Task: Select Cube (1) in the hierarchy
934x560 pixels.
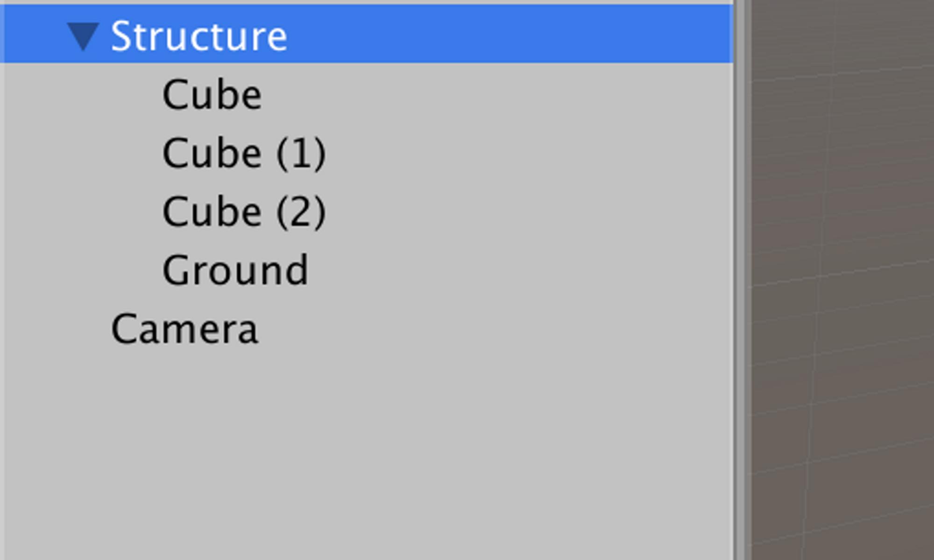Action: (x=243, y=153)
